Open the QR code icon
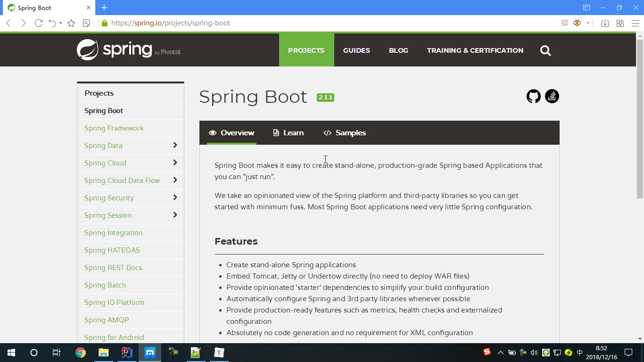 (564, 23)
